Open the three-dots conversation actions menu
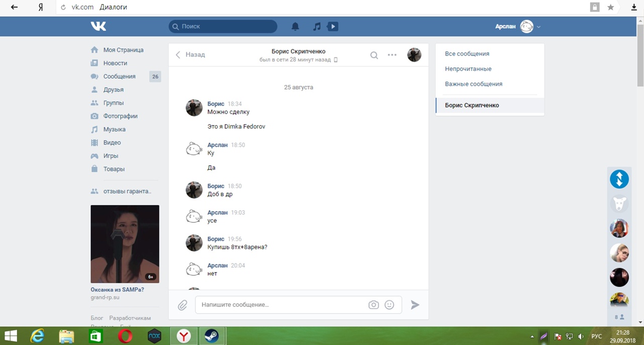644x345 pixels. pos(392,55)
